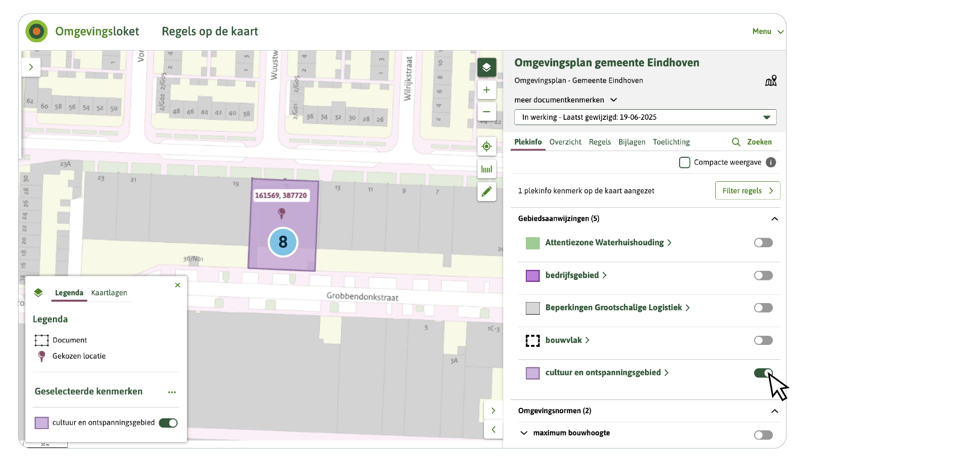The height and width of the screenshot is (457, 980).
Task: Turn on the bedrijfsgebied toggle
Action: pos(763,276)
